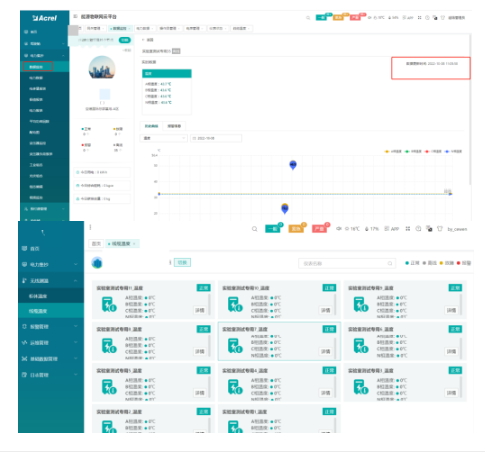This screenshot has width=485, height=459.
Task: Click the sound speaker icon in lower header
Action: coord(339,229)
